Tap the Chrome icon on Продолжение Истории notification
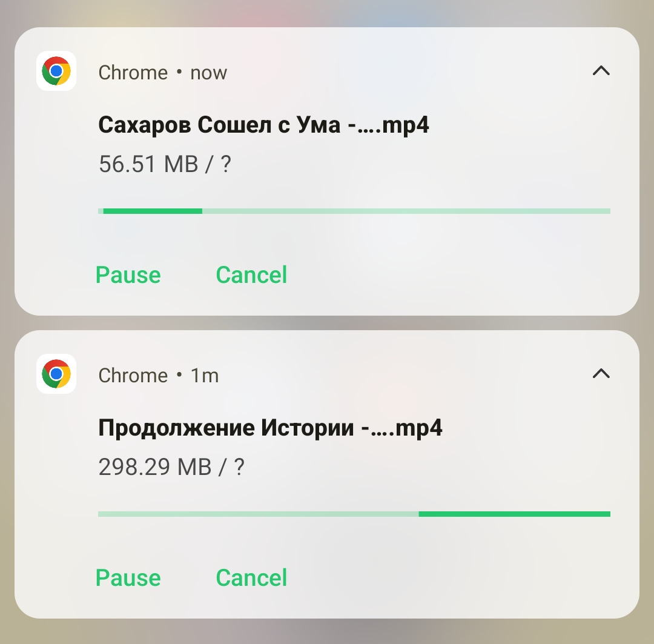 click(56, 374)
